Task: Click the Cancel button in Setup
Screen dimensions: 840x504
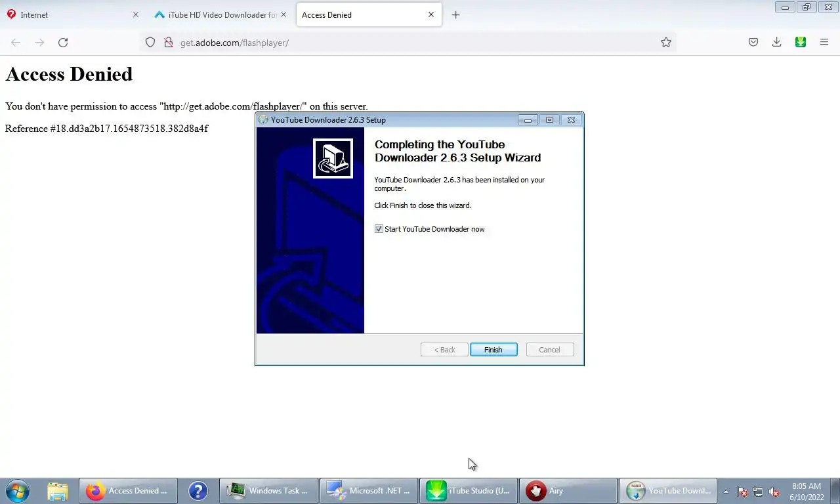Action: click(x=550, y=350)
